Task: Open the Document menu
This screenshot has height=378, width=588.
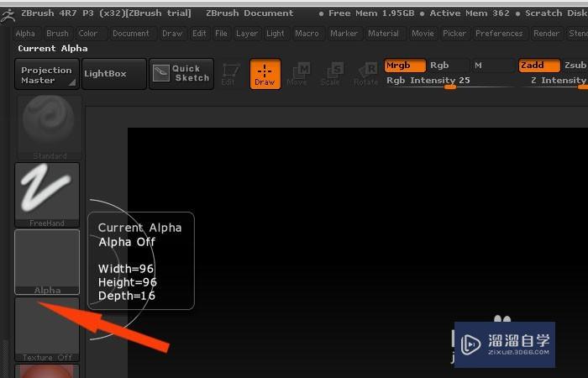Action: click(x=131, y=34)
